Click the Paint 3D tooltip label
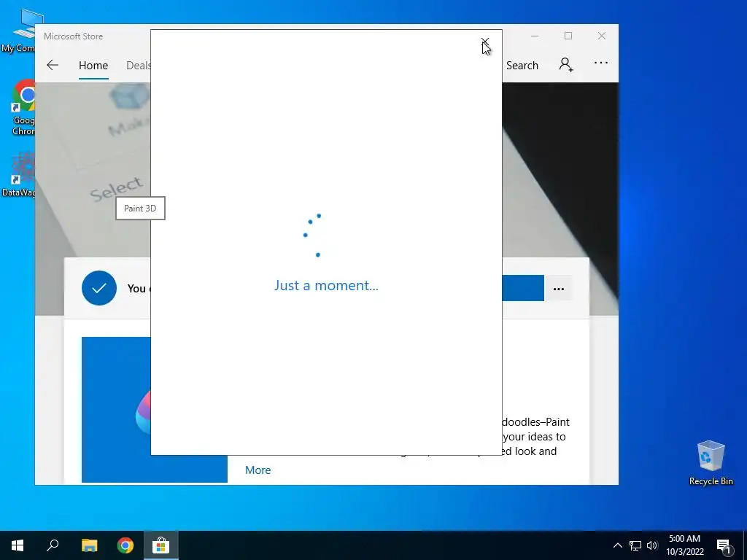 pos(140,208)
